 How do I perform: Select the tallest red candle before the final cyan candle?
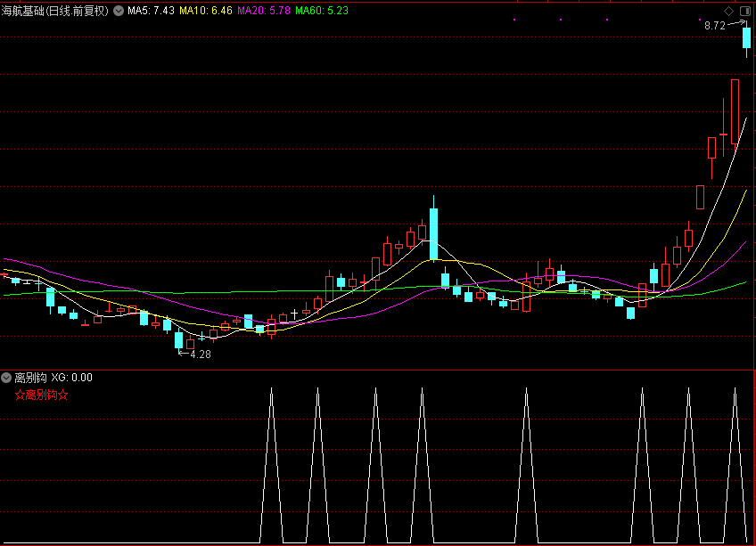coord(735,111)
